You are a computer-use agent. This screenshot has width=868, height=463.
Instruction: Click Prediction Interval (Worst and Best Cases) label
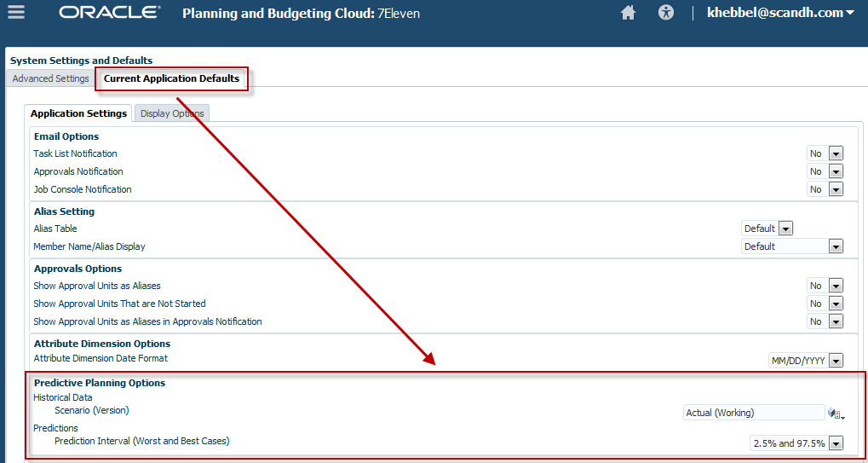click(142, 442)
